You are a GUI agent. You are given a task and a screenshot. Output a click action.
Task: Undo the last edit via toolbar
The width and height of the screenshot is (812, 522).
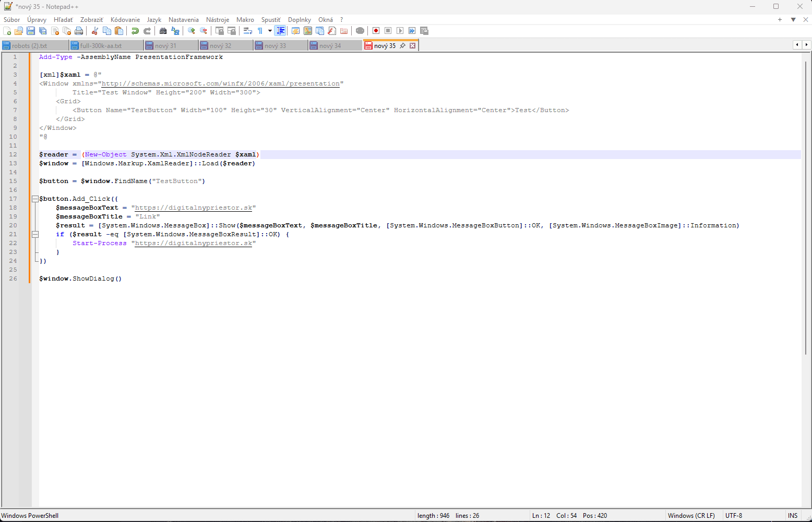tap(135, 31)
